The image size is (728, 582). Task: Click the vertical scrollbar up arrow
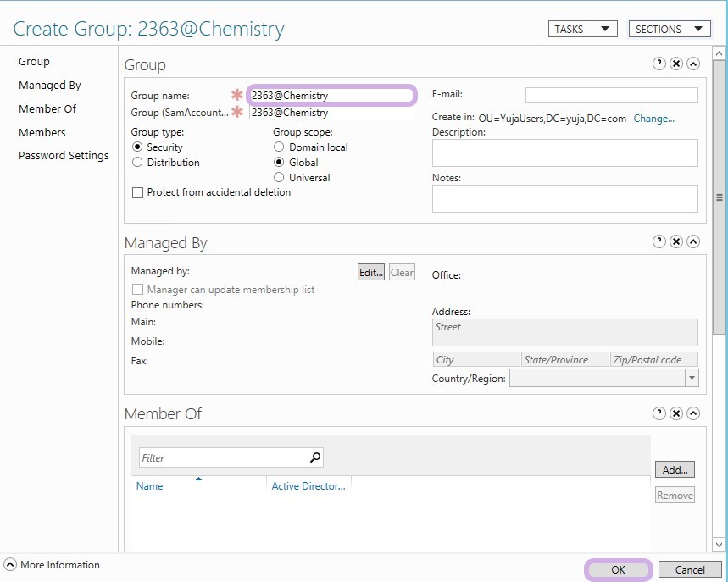[719, 53]
